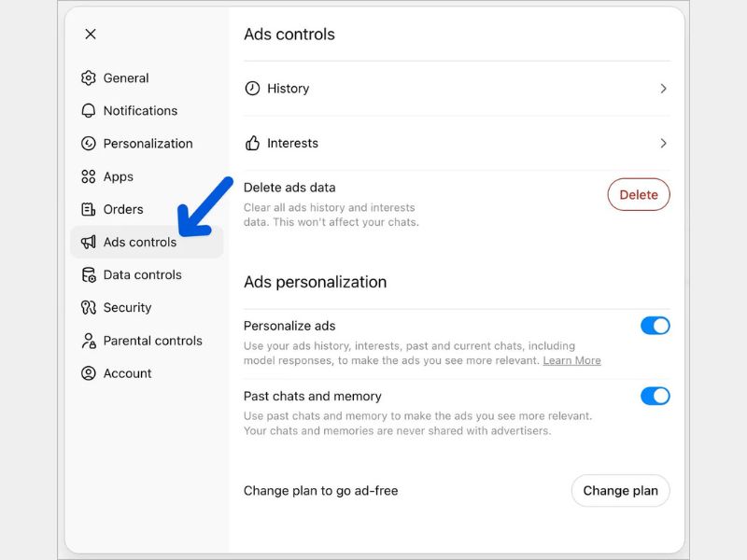Click the Security icon in sidebar
This screenshot has width=747, height=560.
click(89, 307)
